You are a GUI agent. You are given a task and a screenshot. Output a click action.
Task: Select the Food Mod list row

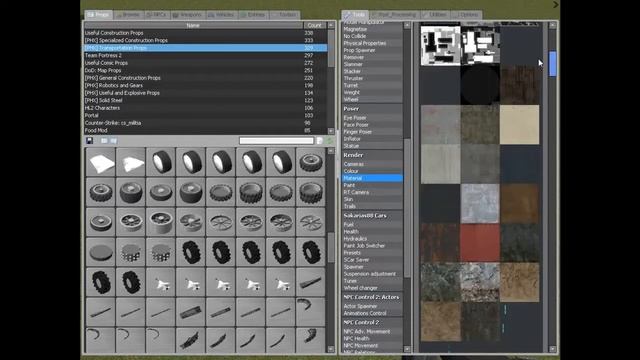(205, 130)
